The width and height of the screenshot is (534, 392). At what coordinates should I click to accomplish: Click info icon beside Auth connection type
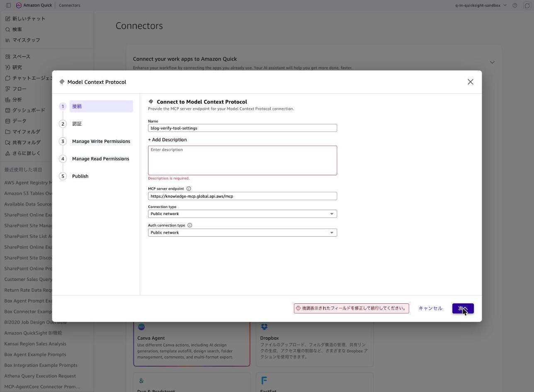[190, 225]
